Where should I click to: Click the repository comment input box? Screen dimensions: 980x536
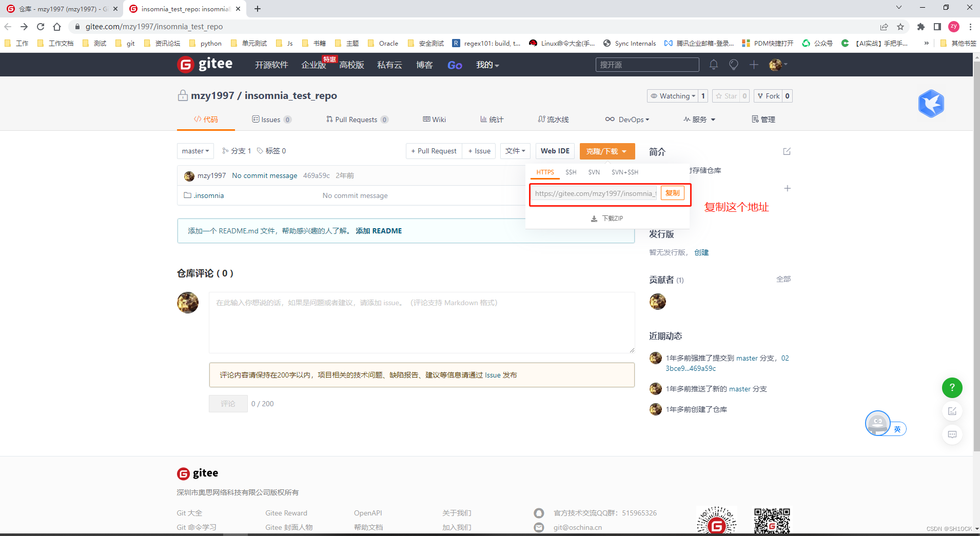click(421, 323)
